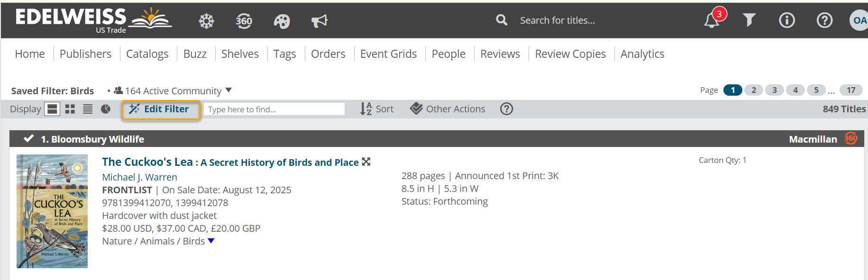Open the Buzz menu
Image resolution: width=868 pixels, height=280 pixels.
click(195, 54)
